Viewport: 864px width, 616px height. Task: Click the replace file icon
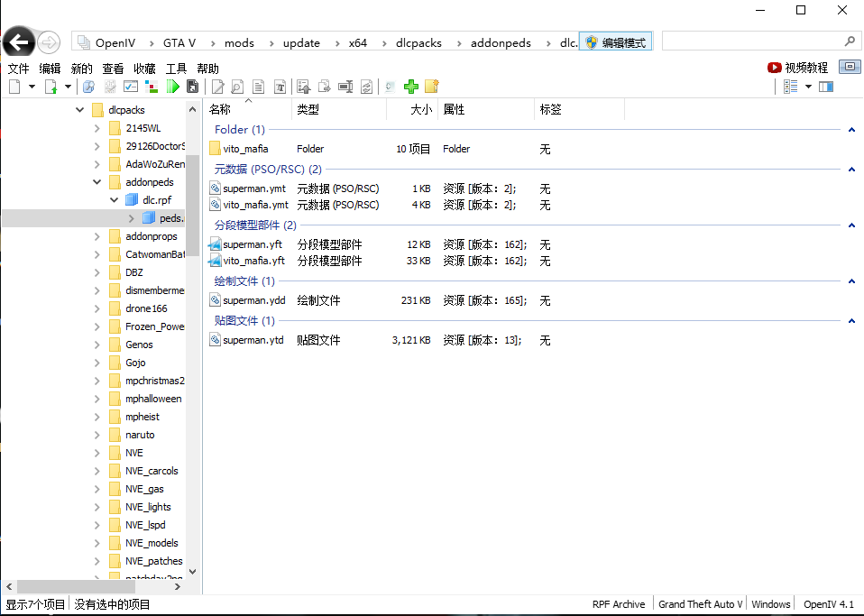366,87
